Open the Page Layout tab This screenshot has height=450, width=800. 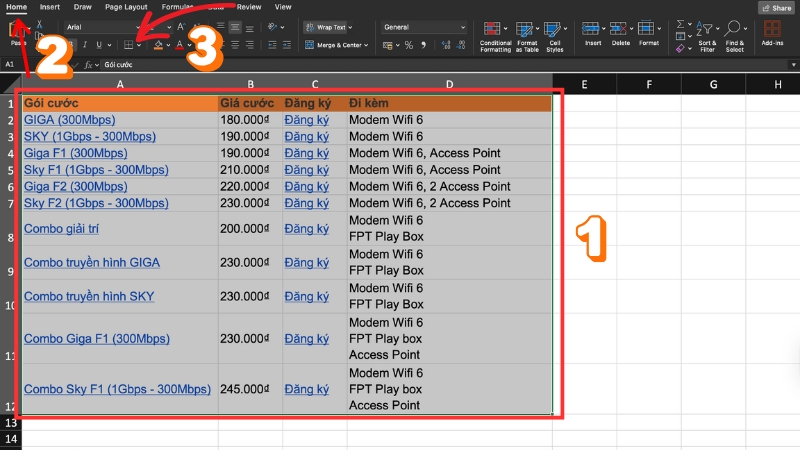[x=126, y=6]
